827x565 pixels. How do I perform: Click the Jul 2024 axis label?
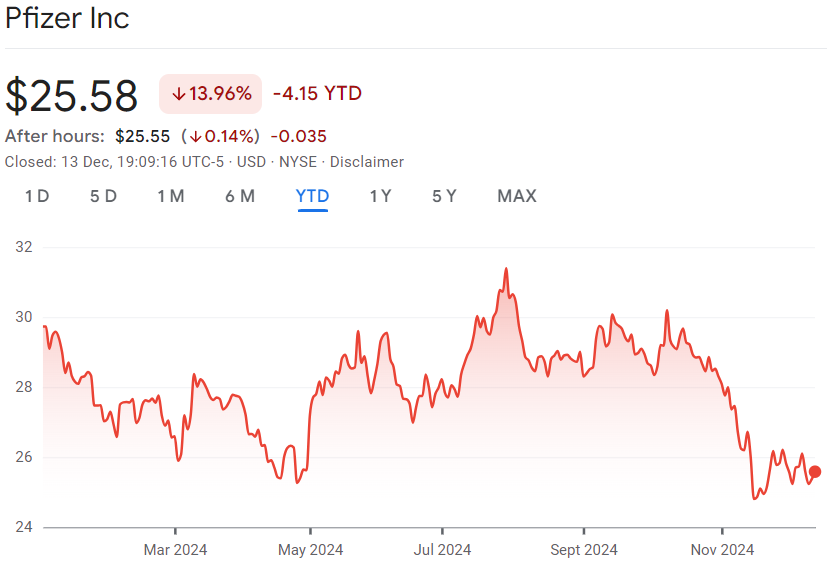[x=442, y=550]
